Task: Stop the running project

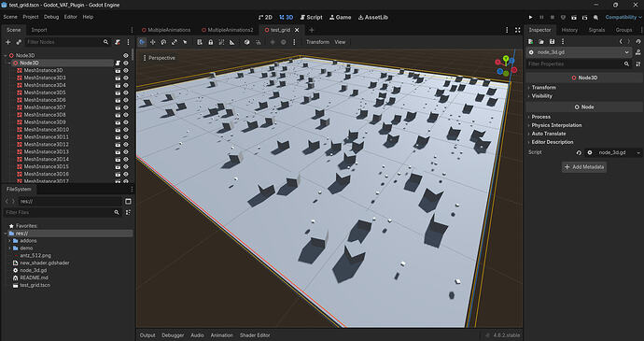Action: 553,17
